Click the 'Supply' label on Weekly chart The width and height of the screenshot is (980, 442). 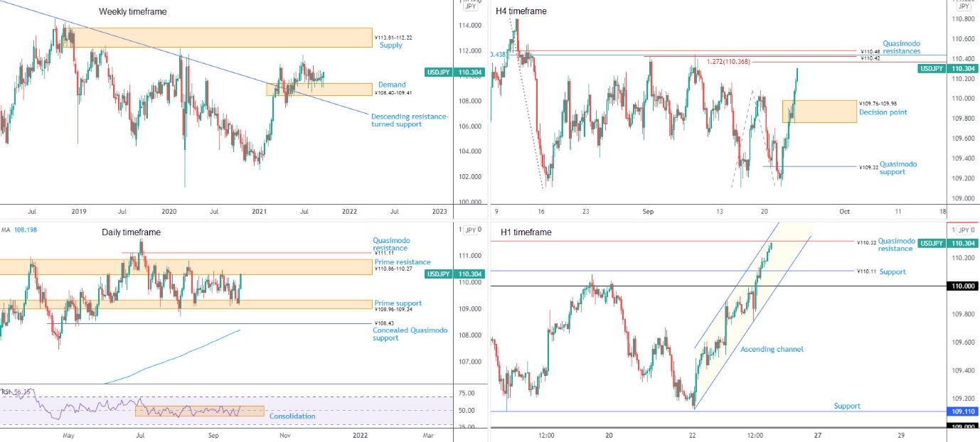click(390, 45)
